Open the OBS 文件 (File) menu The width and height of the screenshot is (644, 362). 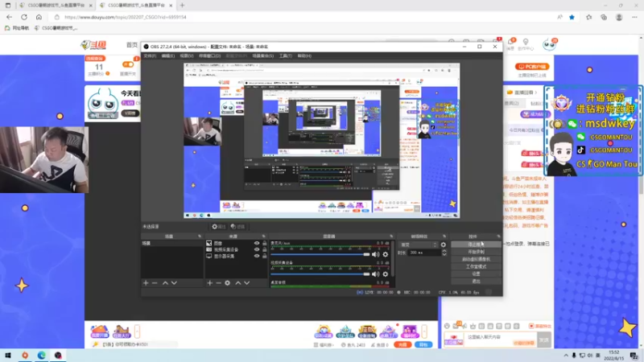pos(150,56)
